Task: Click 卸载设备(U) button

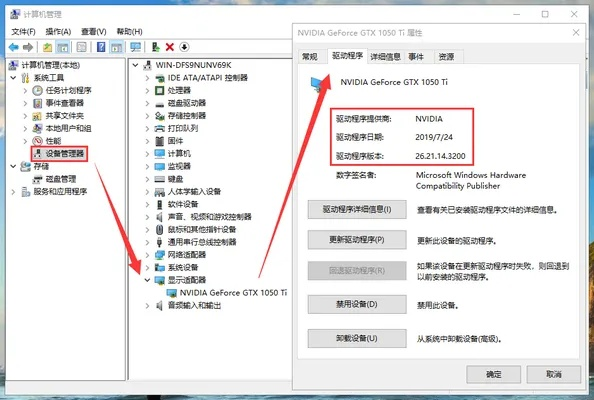Action: [x=357, y=338]
